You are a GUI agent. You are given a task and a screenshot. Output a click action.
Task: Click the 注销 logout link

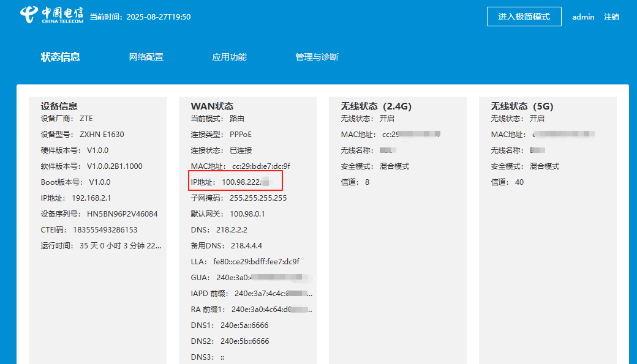612,17
